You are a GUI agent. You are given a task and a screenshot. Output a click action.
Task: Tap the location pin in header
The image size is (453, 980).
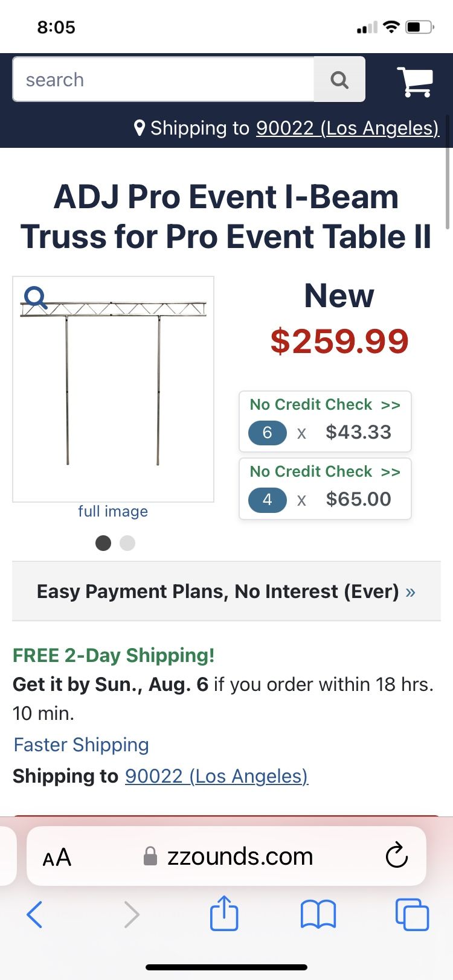tap(140, 128)
